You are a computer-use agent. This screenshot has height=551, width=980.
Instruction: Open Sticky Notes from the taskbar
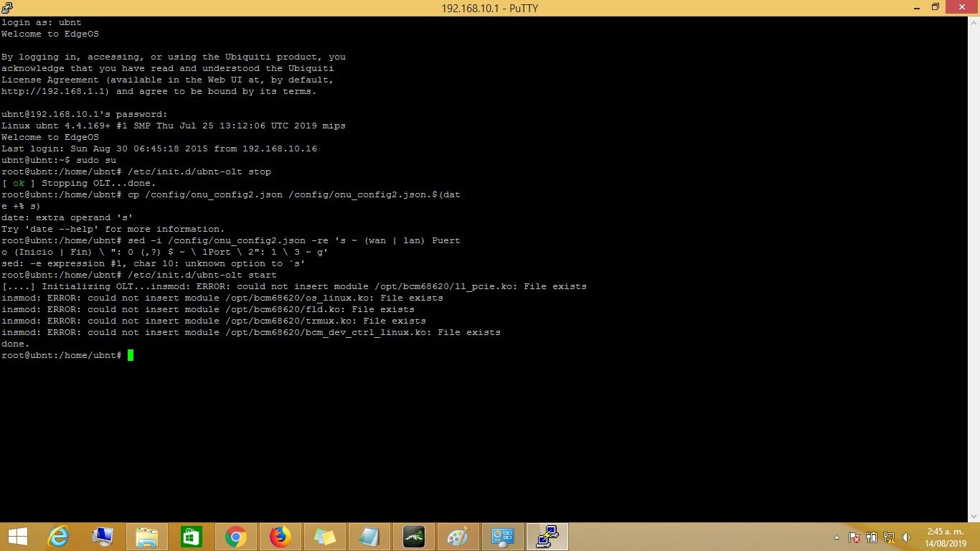[325, 537]
